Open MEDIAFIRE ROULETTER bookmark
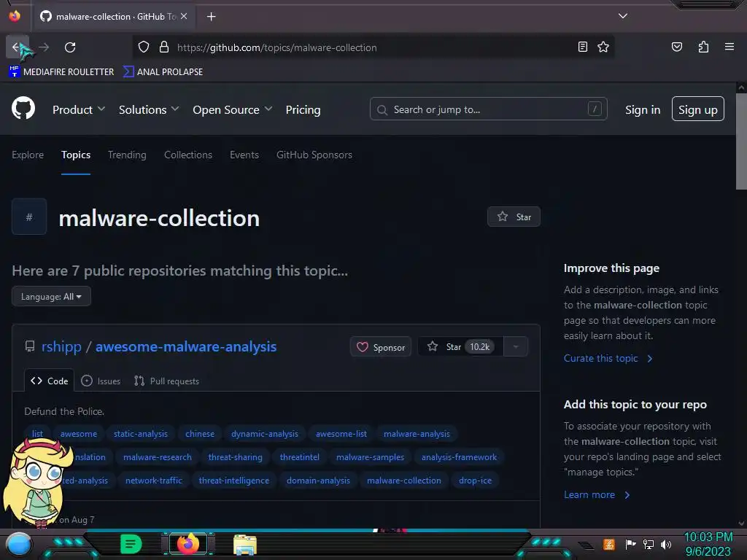 tap(61, 72)
